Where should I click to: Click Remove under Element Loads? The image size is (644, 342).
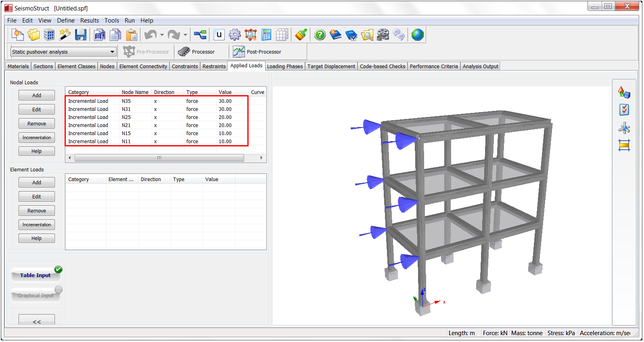coord(37,211)
